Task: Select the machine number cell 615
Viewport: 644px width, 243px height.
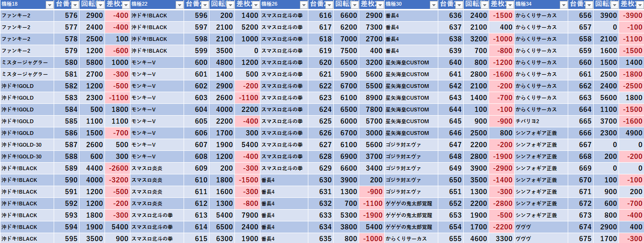Action: point(196,239)
